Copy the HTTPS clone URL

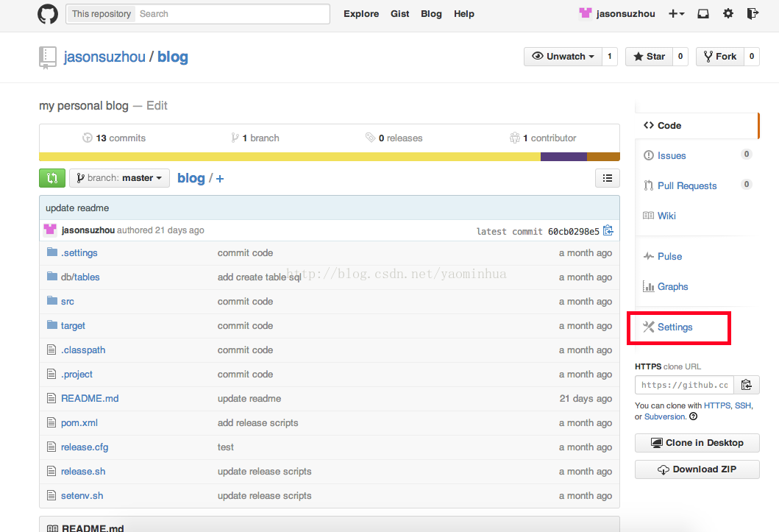pyautogui.click(x=746, y=385)
